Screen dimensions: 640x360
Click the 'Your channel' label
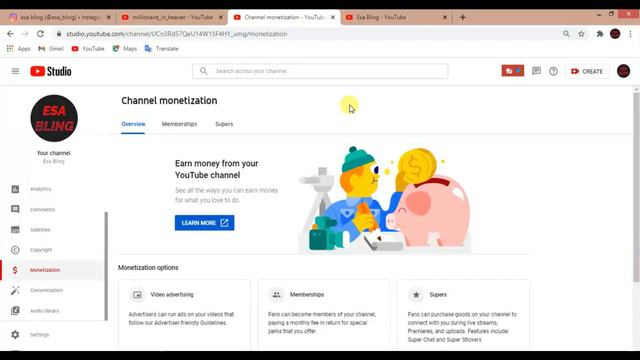(53, 153)
